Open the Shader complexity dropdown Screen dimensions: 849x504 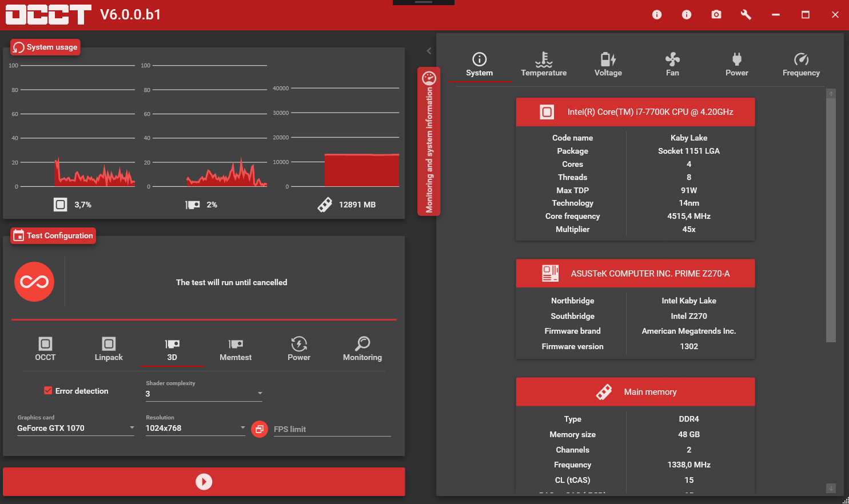pos(204,394)
